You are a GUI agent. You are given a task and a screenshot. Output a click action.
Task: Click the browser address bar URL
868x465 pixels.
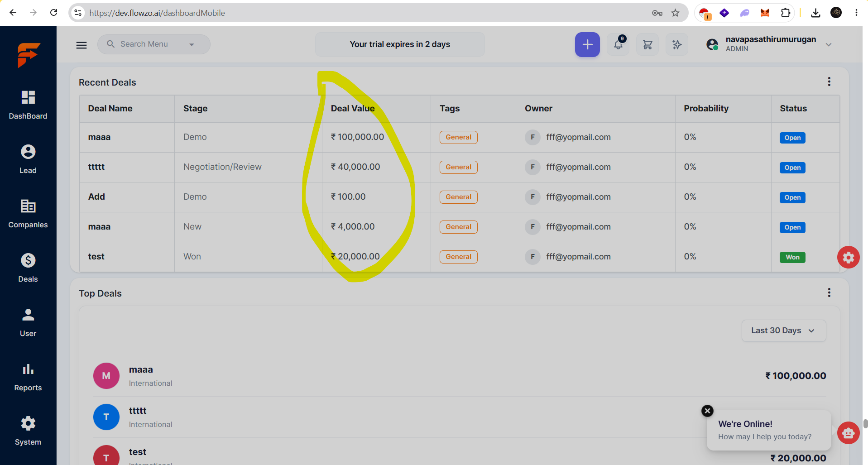pos(157,13)
